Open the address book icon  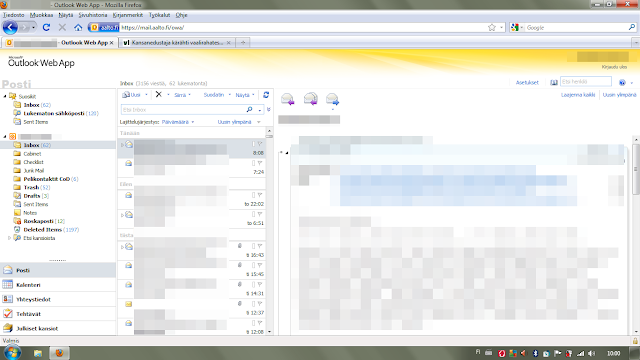tap(553, 82)
